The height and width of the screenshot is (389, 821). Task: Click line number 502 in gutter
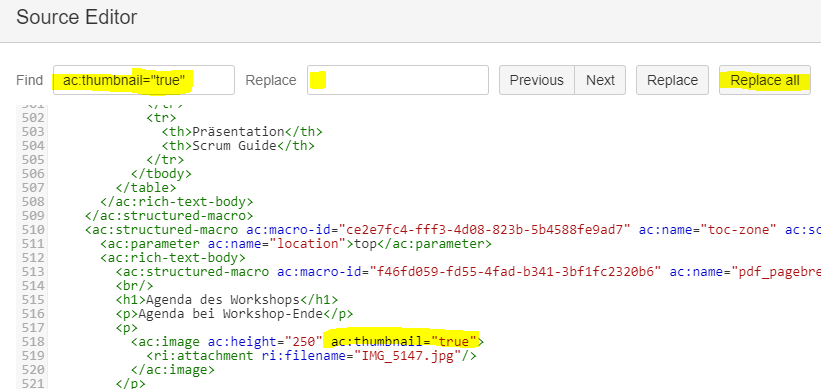[x=33, y=117]
